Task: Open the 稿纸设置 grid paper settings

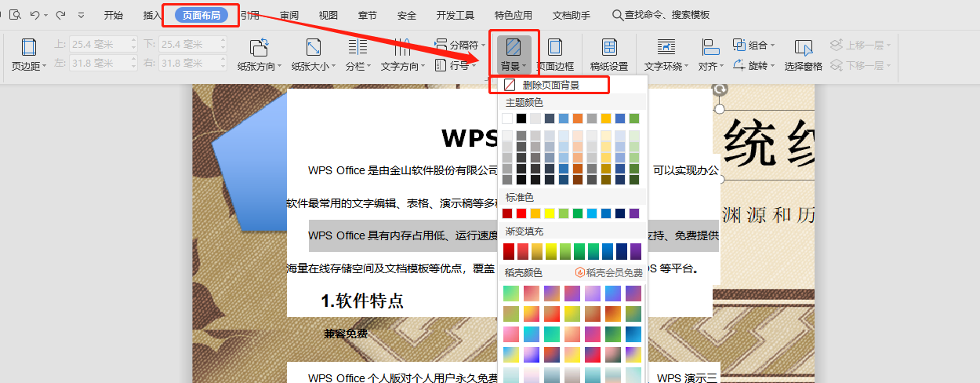Action: click(x=609, y=56)
